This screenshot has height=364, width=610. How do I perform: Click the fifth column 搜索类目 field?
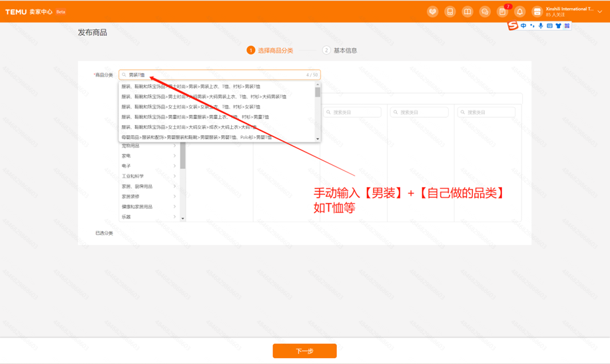tap(486, 112)
